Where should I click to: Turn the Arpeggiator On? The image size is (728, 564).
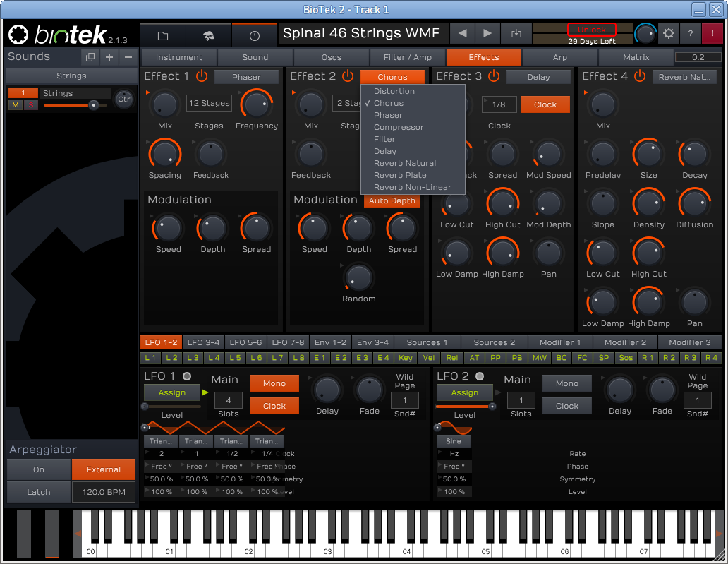pos(39,469)
